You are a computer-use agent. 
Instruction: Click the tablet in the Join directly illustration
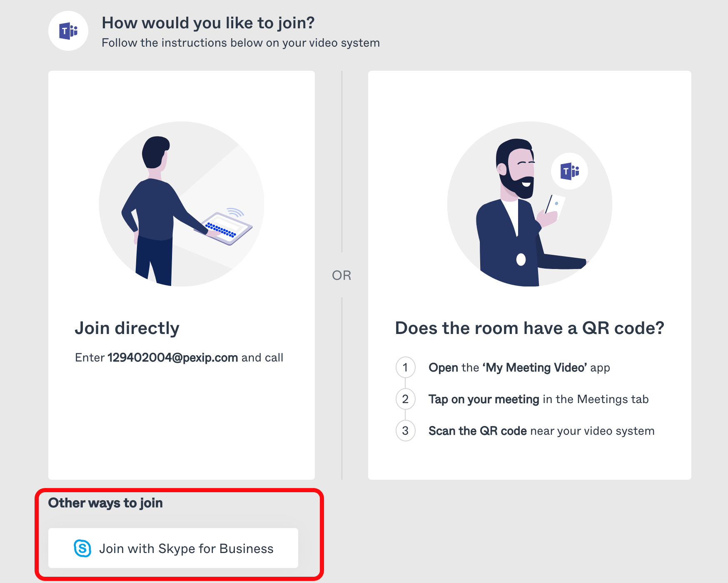pyautogui.click(x=227, y=228)
